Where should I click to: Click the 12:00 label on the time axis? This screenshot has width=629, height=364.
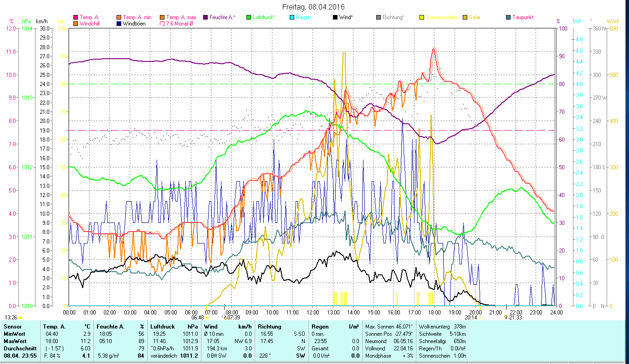[312, 313]
